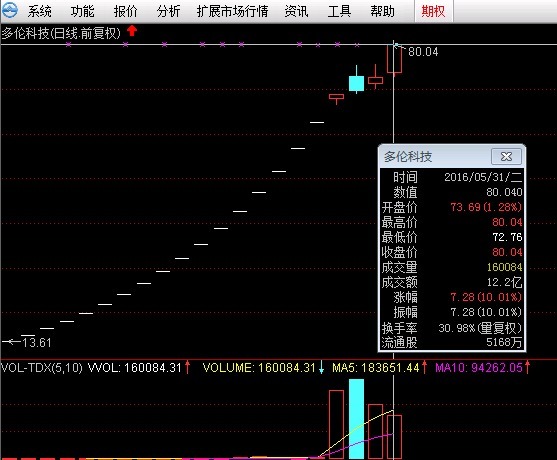This screenshot has width=557, height=460.
Task: Click the 成交量 value 160084
Action: [x=504, y=267]
